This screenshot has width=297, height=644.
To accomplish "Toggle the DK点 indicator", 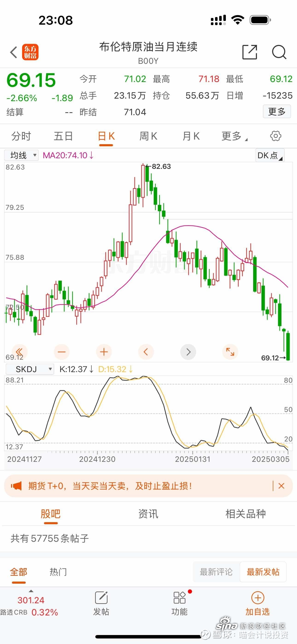I will [x=270, y=155].
